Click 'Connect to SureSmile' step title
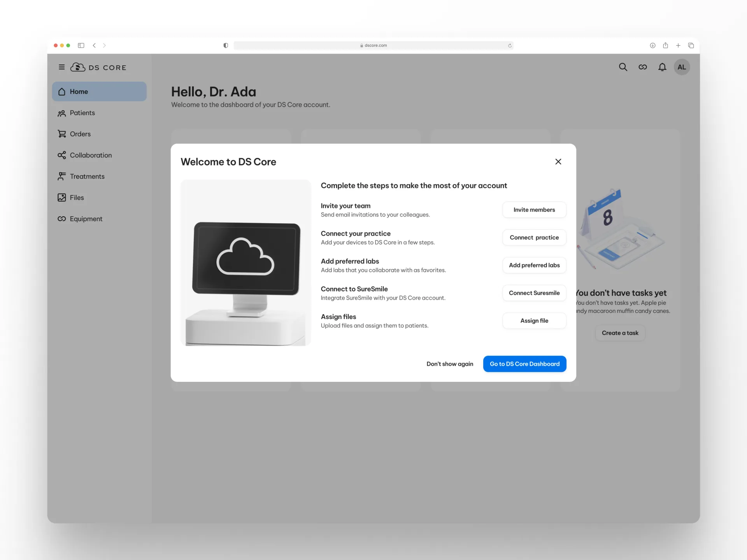Screen dimensions: 747x560 354,289
